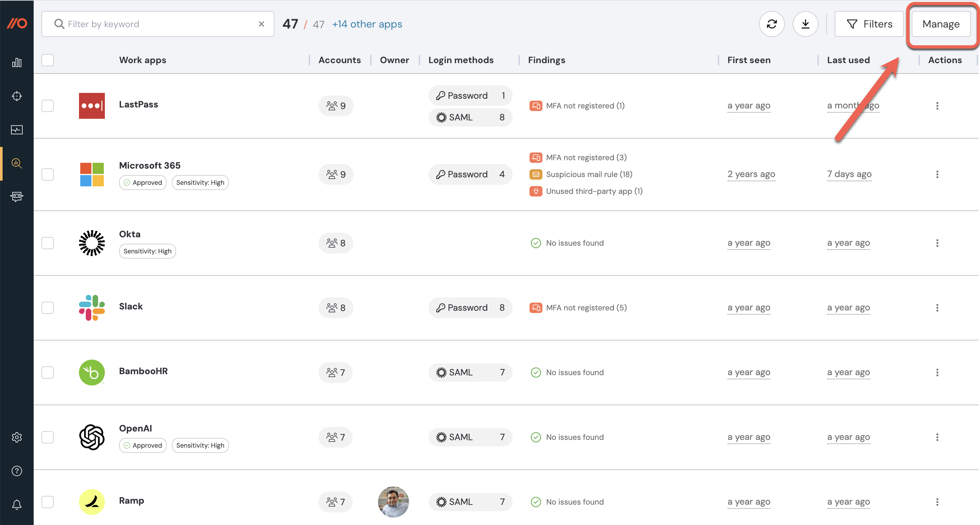Click the download export button
Screen dimensions: 980x525
(x=805, y=24)
